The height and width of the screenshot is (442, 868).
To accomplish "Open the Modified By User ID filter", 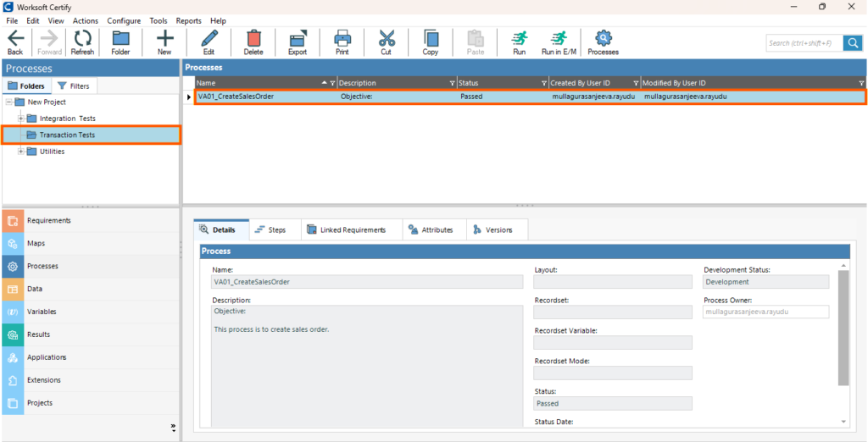I will [x=861, y=83].
